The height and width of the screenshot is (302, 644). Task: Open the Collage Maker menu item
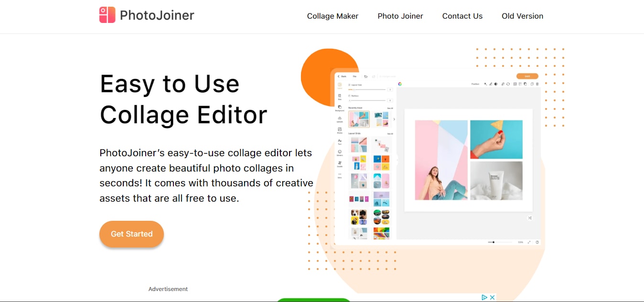point(333,16)
